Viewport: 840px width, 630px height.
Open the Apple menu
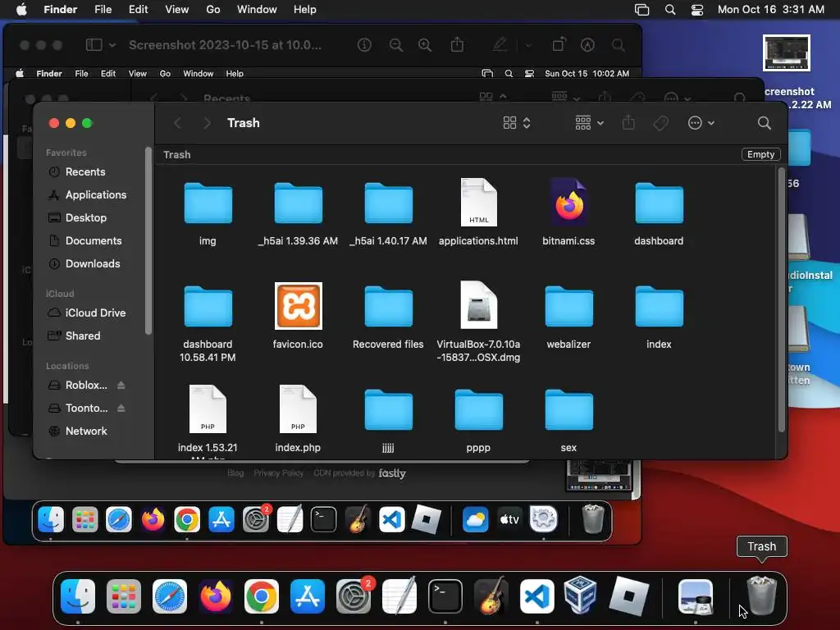pos(21,10)
